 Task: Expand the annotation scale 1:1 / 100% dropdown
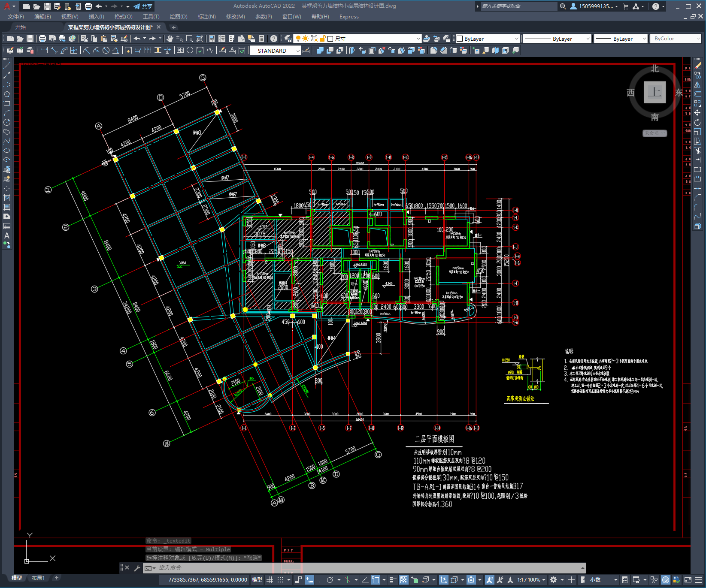pos(531,580)
